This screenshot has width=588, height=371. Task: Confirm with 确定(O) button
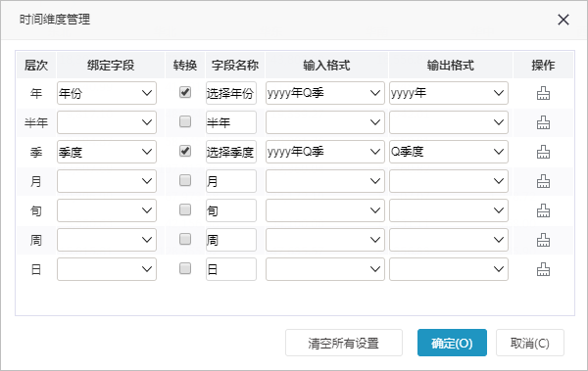coord(452,343)
